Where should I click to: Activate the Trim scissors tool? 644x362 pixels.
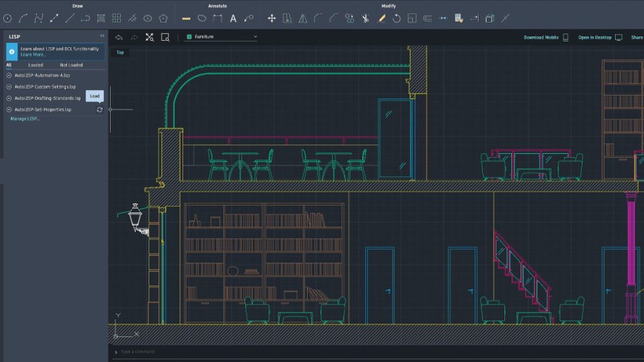tap(365, 19)
